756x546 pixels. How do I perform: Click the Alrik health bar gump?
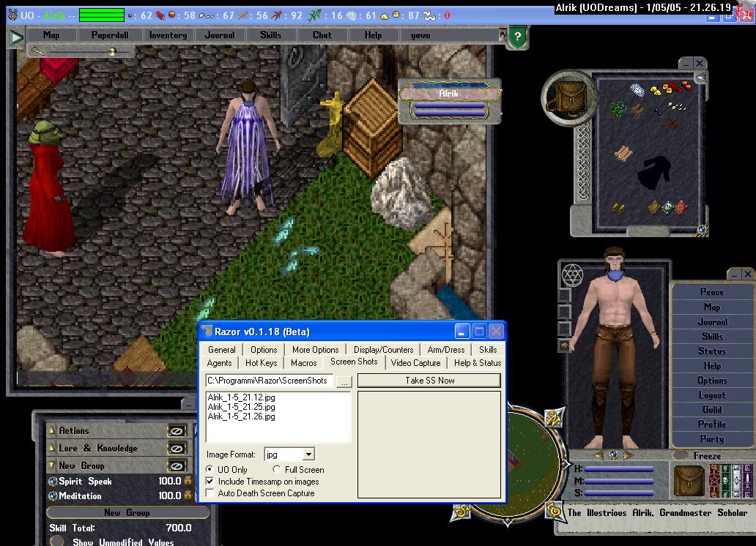(x=449, y=101)
